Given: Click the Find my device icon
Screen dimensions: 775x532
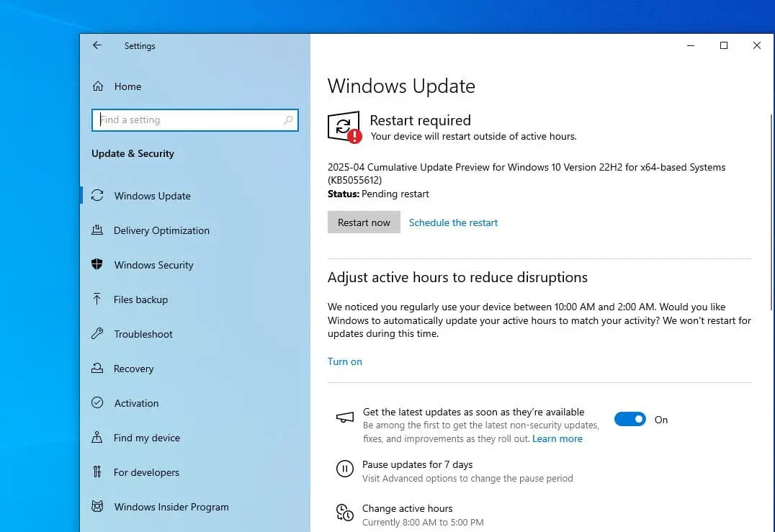Looking at the screenshot, I should click(97, 437).
